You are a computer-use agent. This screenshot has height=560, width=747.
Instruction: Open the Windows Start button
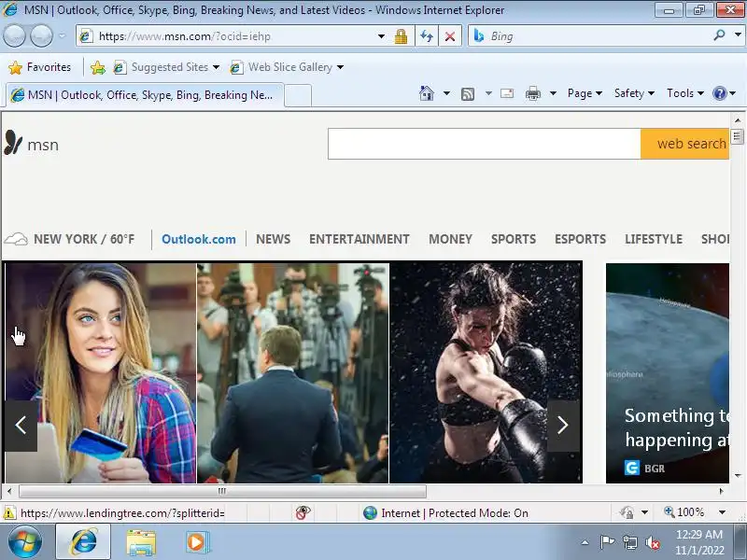[24, 542]
